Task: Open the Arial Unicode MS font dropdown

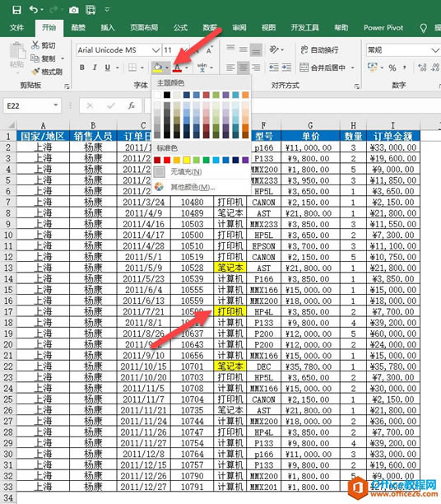Action: (156, 50)
